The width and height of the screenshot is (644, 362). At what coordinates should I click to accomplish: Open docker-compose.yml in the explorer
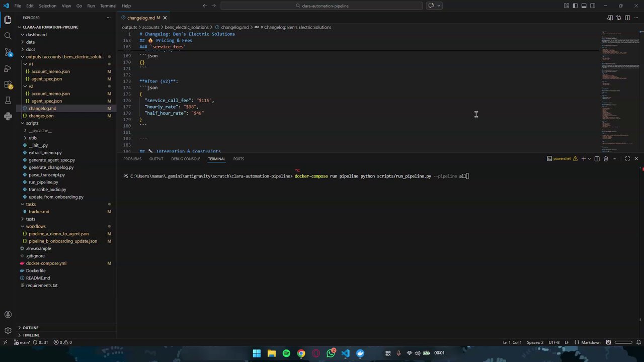(66, 263)
